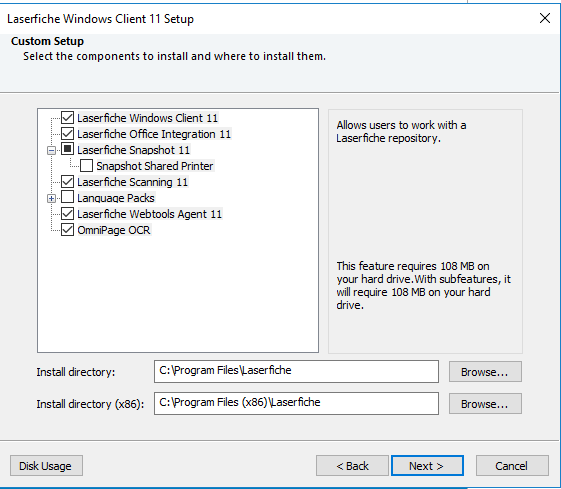The width and height of the screenshot is (561, 489).
Task: Uncheck the Laserfiche Scanning 11 checkbox
Action: click(67, 182)
